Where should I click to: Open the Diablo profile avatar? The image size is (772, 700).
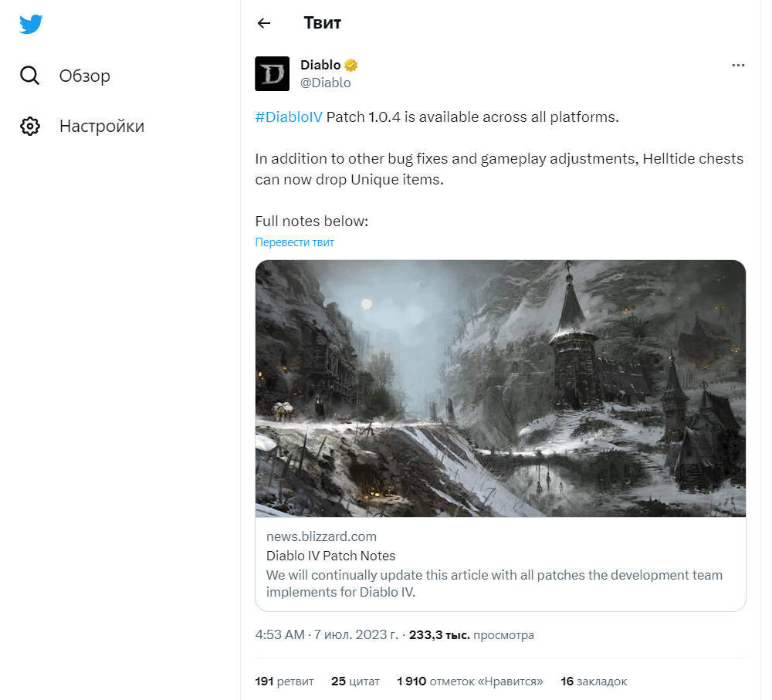point(272,73)
